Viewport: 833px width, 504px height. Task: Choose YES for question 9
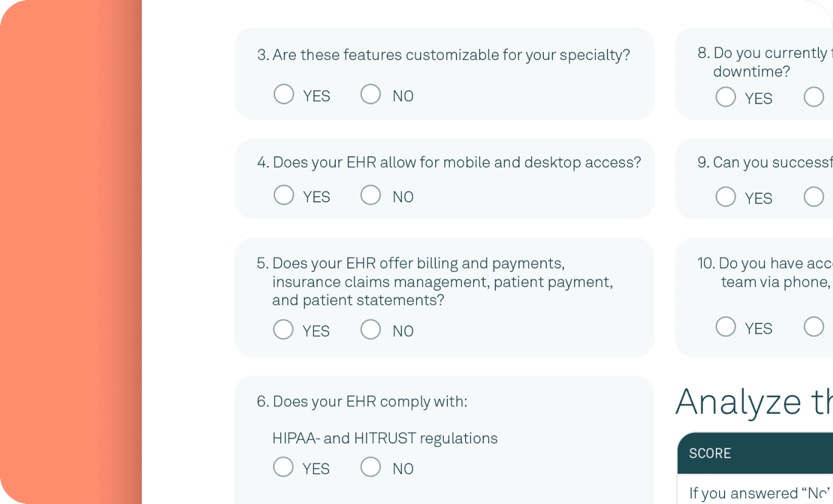coord(726,197)
